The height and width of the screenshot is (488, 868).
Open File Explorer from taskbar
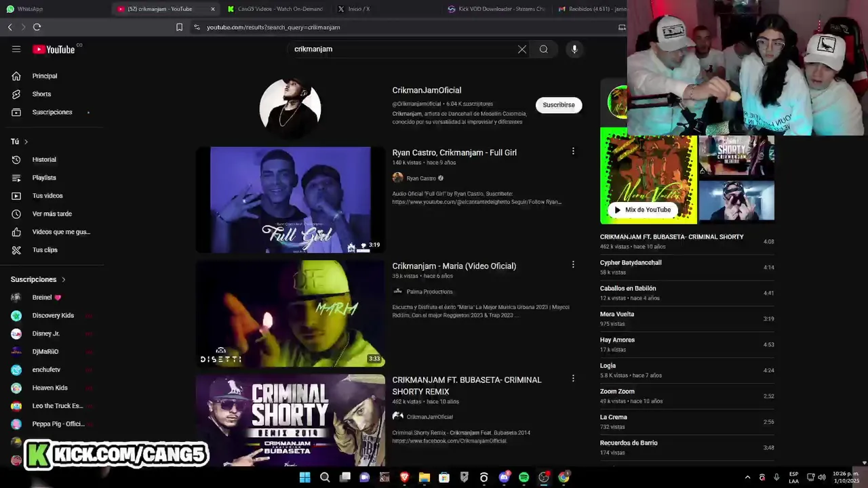(x=425, y=477)
